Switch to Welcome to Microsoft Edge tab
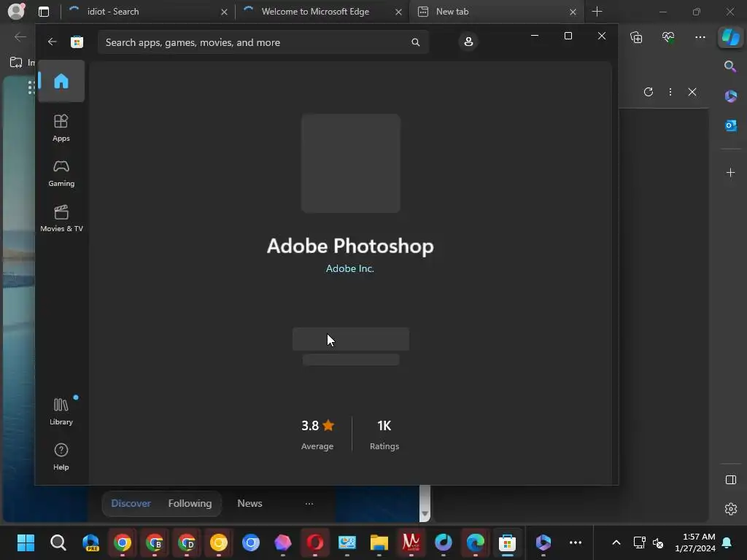This screenshot has width=747, height=560. click(x=322, y=12)
